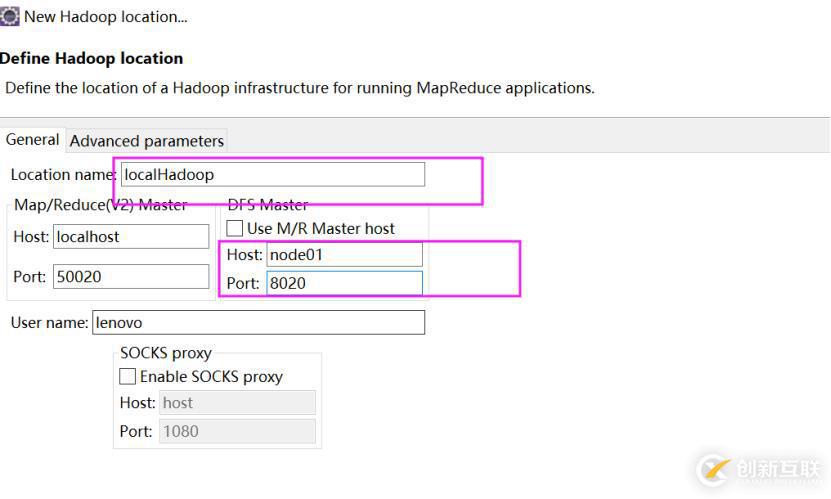
Task: Click the Define Hadoop location heading
Action: click(x=92, y=58)
